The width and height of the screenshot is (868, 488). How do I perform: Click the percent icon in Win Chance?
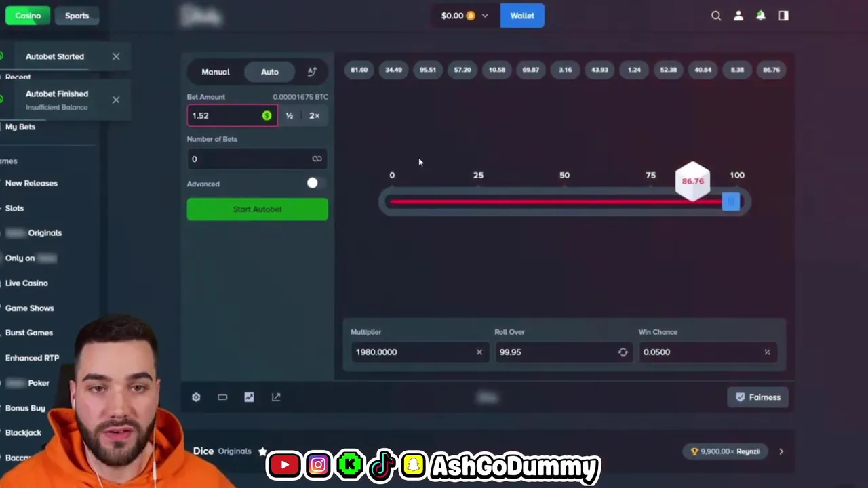pyautogui.click(x=767, y=352)
